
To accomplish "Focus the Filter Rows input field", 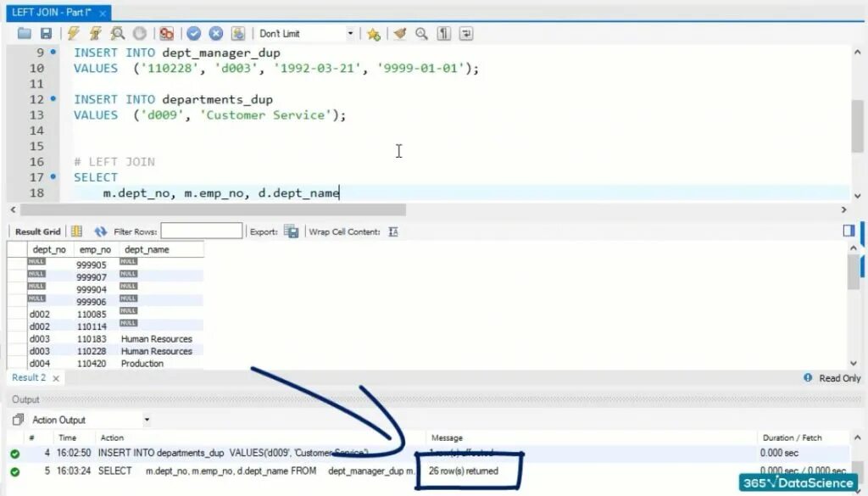I will pos(202,231).
